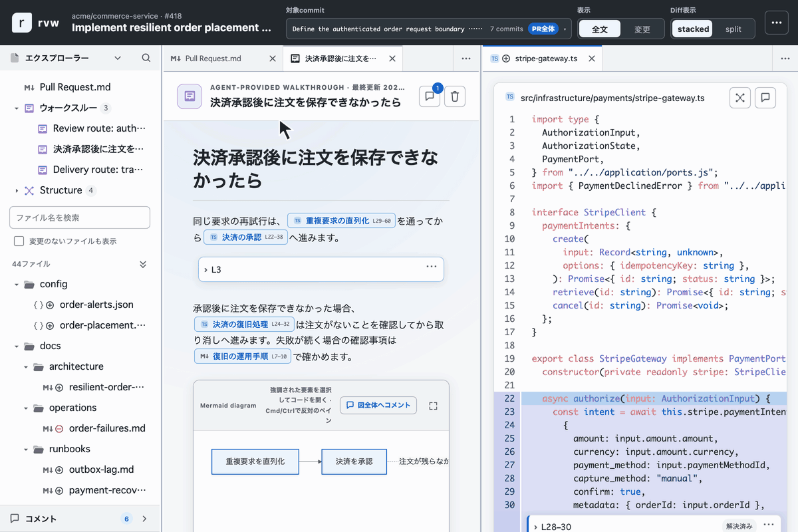Collapse the エクスプローラー panel chevron

118,58
